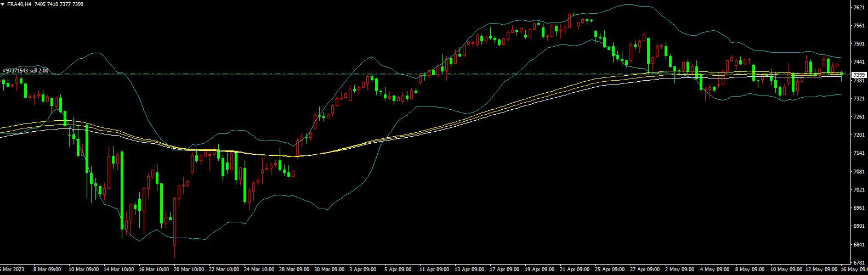Click time axis label 14 Mar 10:00
The width and height of the screenshot is (868, 275).
pos(118,270)
